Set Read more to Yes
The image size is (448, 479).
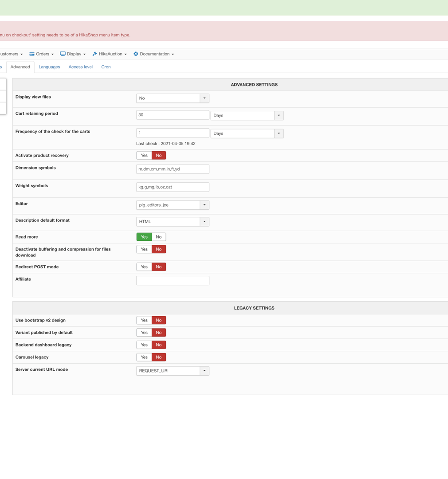click(144, 237)
